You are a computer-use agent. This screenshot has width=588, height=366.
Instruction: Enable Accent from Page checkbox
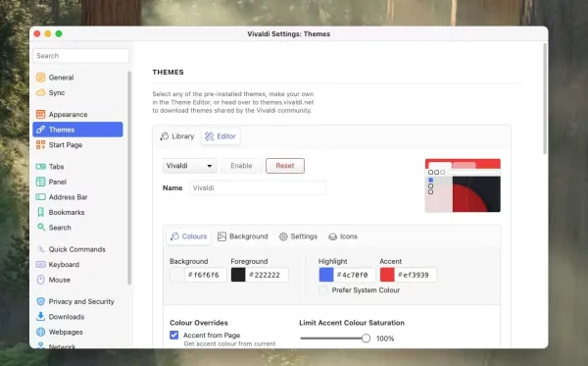pos(174,335)
